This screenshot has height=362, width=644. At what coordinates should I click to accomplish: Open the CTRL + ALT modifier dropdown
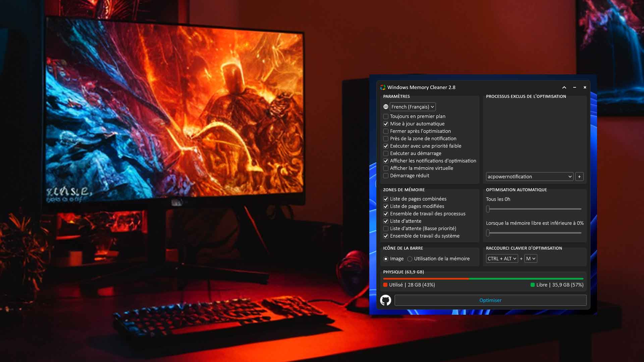pos(502,258)
